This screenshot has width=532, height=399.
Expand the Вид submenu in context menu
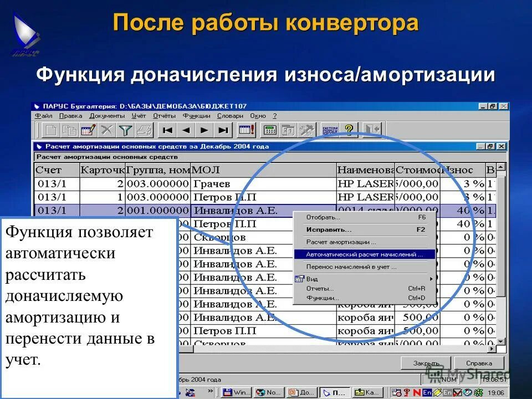click(311, 279)
